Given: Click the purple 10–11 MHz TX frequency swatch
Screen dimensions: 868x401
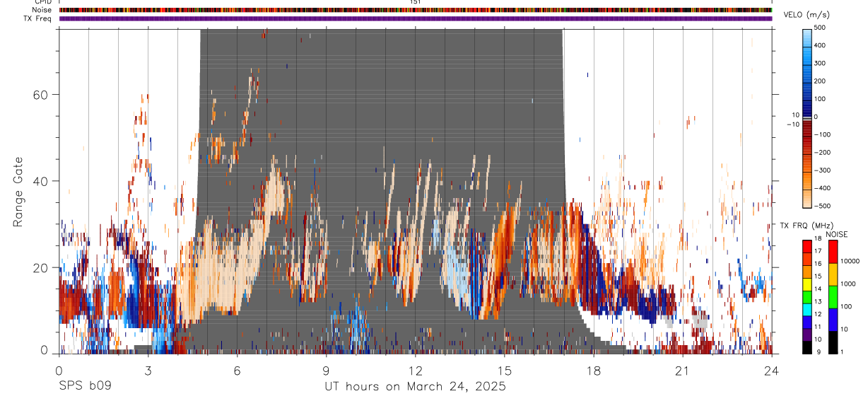Looking at the screenshot, I should coord(807,335).
